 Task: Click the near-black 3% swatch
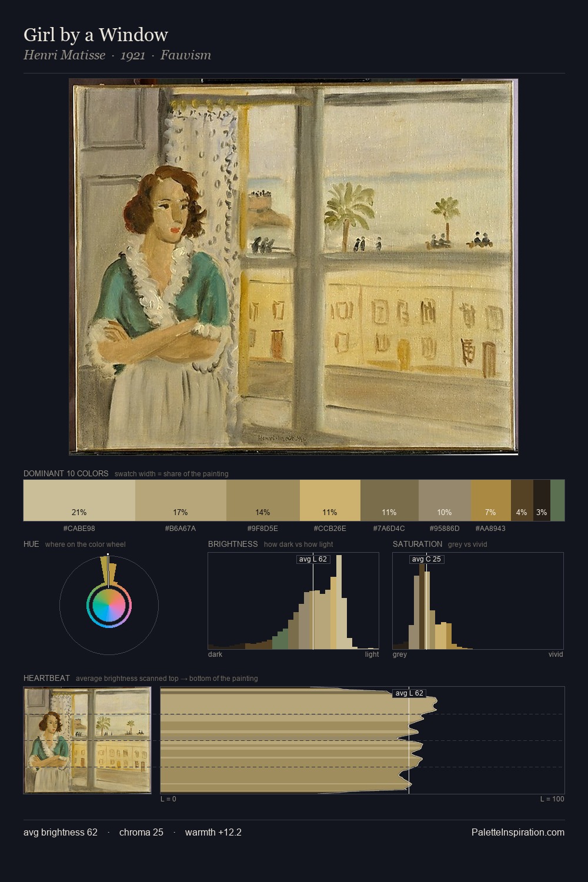click(x=542, y=500)
